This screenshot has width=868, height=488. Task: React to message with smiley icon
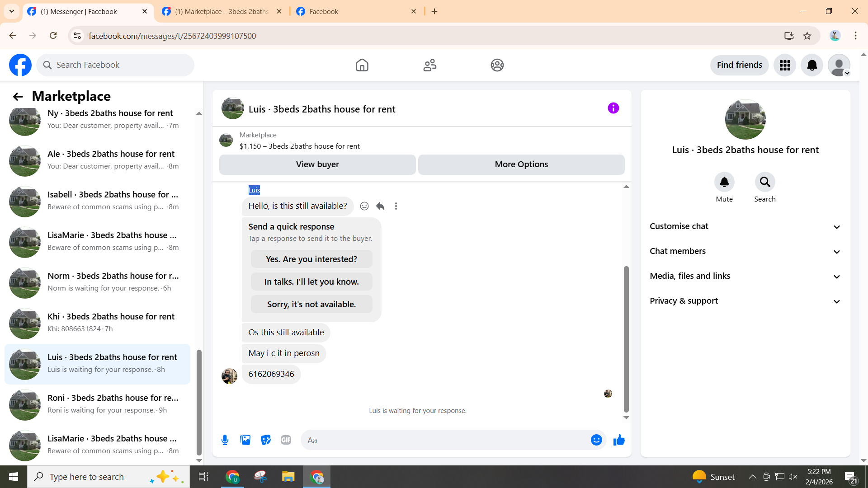tap(364, 206)
